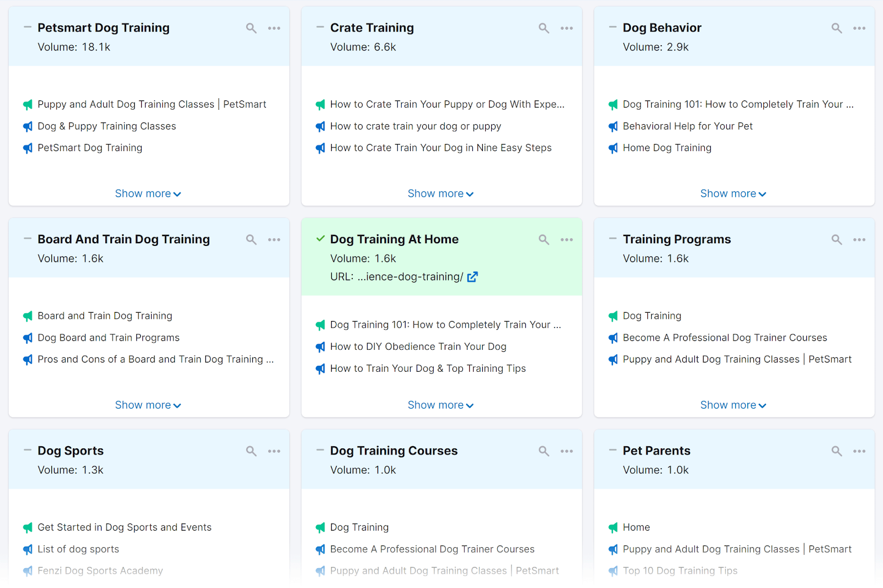Open the Puppy and Adult Dog Training Classes PetSmart link
Viewport: 883px width, 588px height.
(x=152, y=104)
